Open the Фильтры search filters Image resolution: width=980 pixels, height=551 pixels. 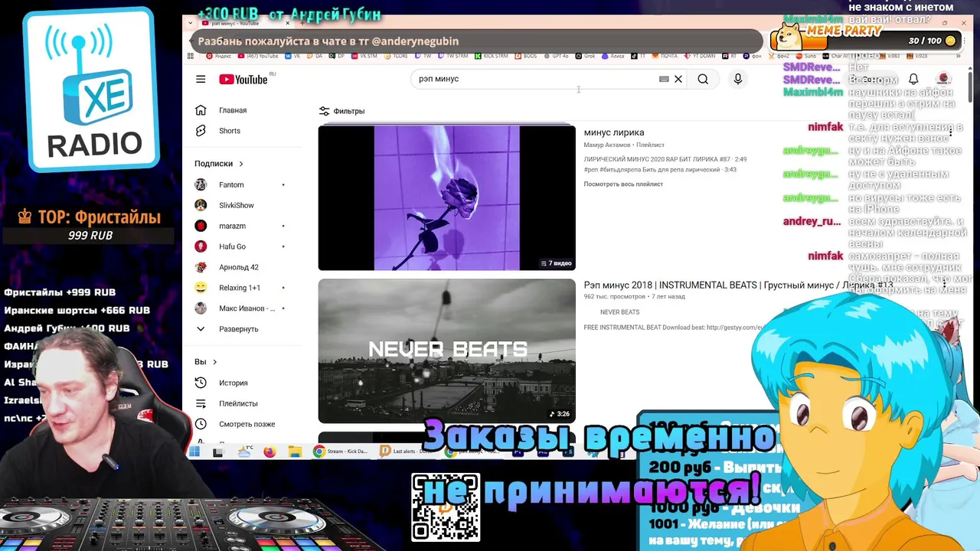pyautogui.click(x=342, y=111)
